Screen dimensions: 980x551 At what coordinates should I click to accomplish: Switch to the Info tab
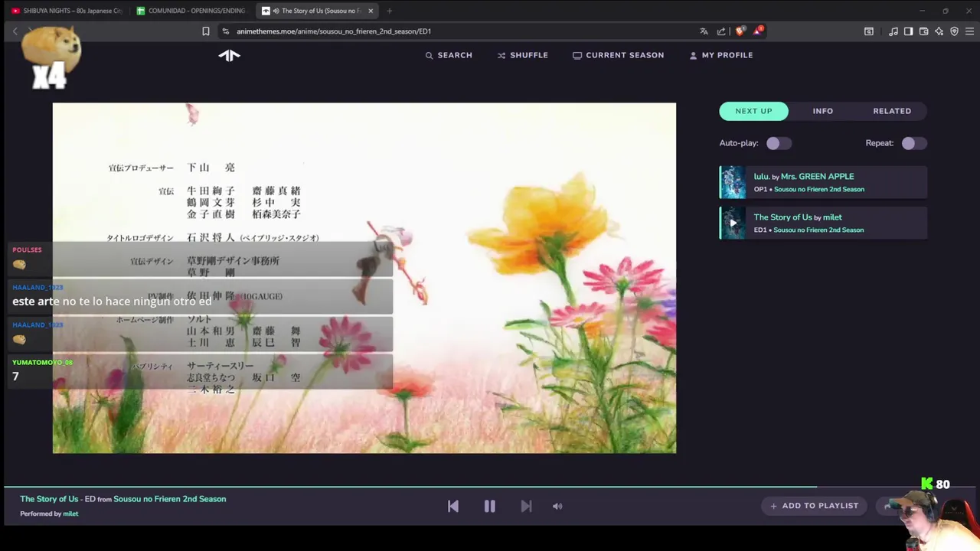click(x=822, y=111)
